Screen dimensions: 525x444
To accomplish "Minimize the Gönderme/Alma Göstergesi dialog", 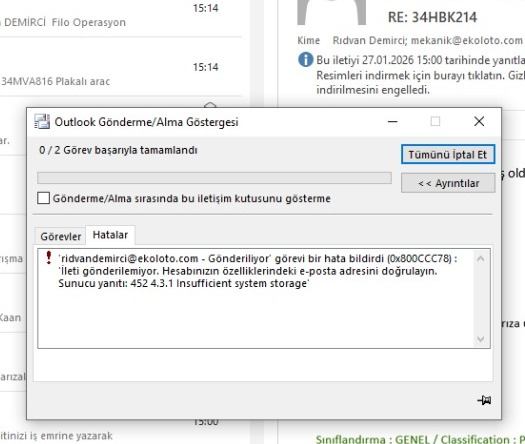I will tap(392, 122).
